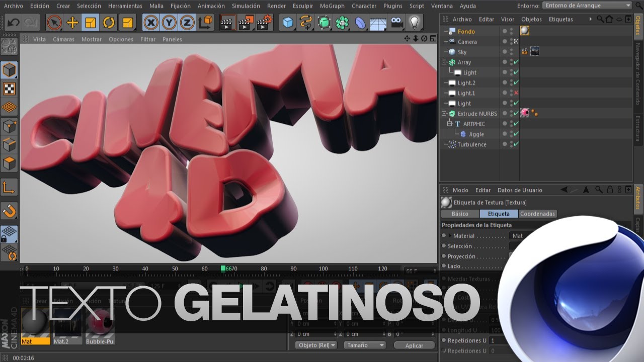
Task: Open the Simulación menu
Action: 246,6
